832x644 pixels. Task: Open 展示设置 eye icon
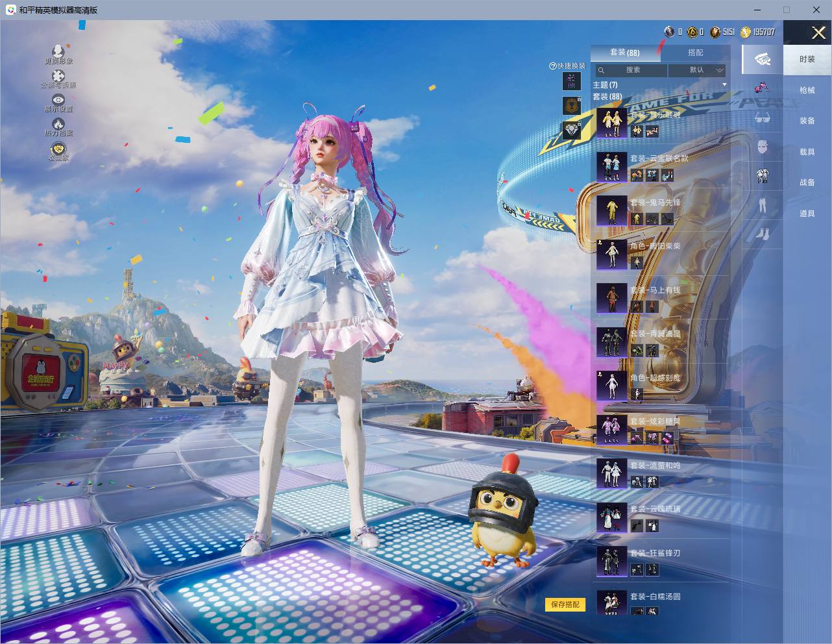(58, 100)
